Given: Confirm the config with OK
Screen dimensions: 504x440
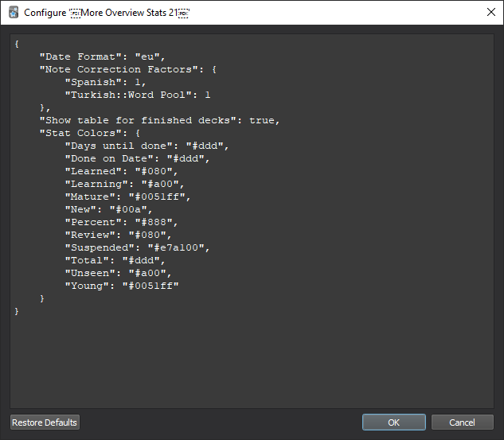Looking at the screenshot, I should [x=393, y=422].
